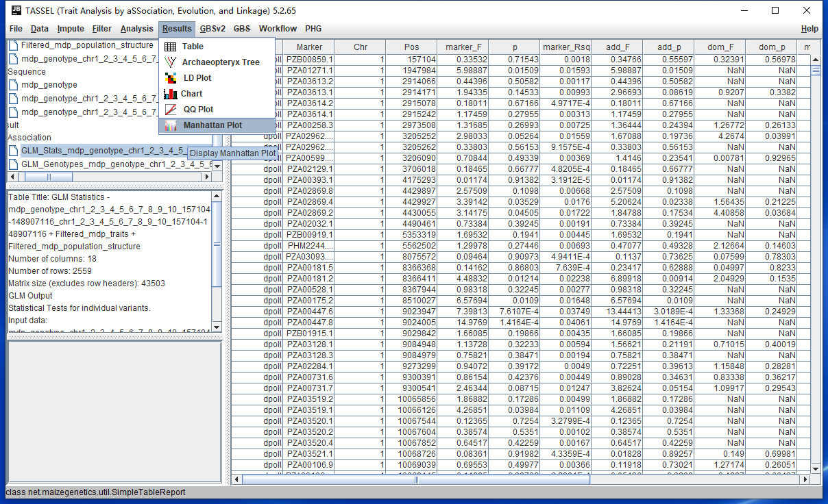Click the Archaeopteryx Tree icon
Viewport: 828px width, 504px height.
point(169,62)
